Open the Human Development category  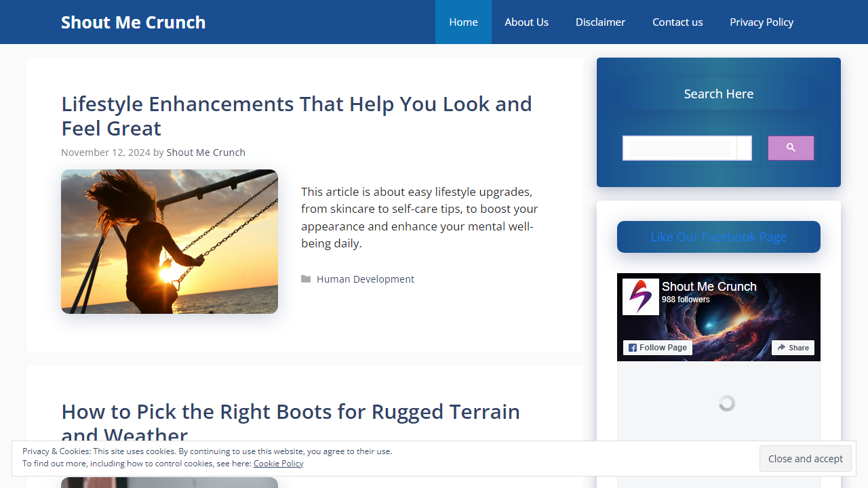[x=365, y=279]
